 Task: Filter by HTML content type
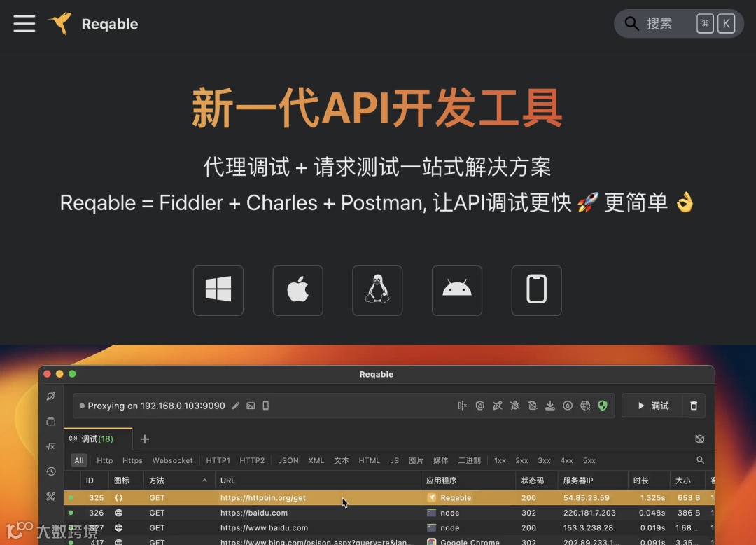(370, 461)
